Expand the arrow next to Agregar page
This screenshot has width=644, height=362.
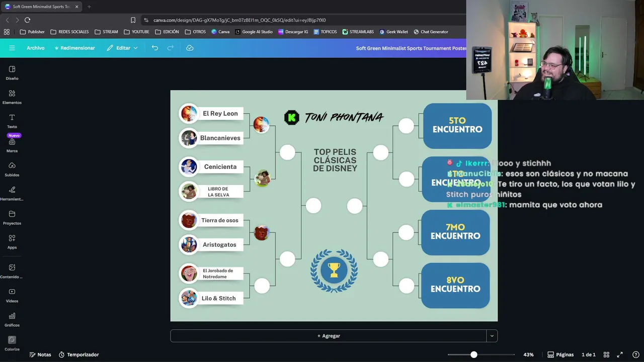click(492, 336)
